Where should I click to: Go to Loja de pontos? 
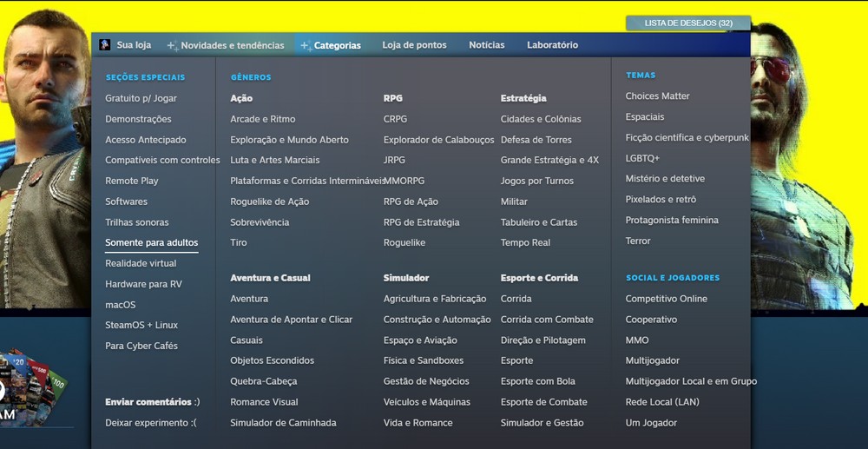(x=414, y=45)
